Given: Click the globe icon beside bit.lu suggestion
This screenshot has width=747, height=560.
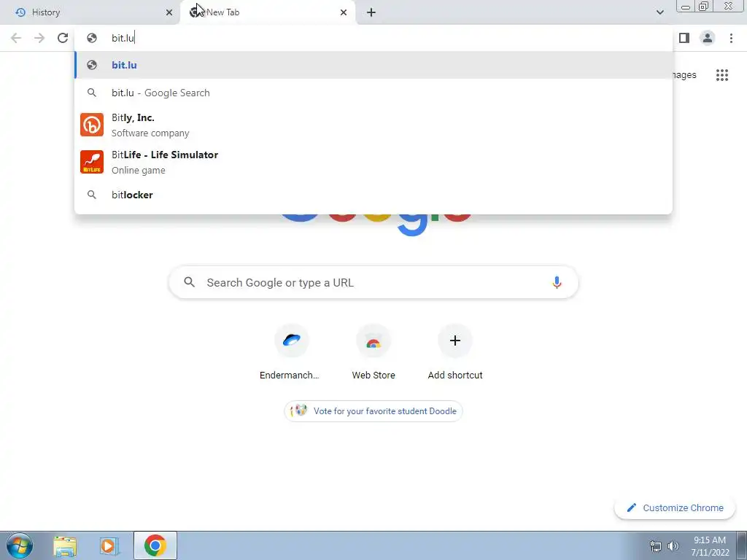Looking at the screenshot, I should pos(92,65).
